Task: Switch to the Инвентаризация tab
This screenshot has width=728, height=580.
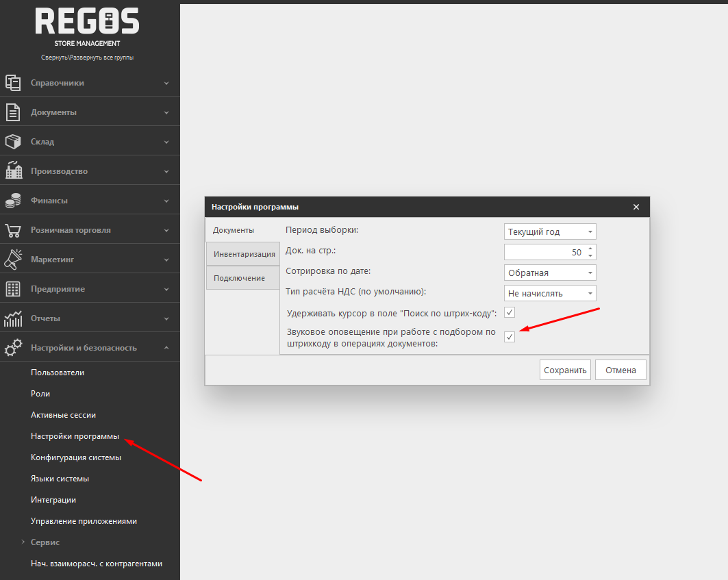Action: pyautogui.click(x=244, y=254)
